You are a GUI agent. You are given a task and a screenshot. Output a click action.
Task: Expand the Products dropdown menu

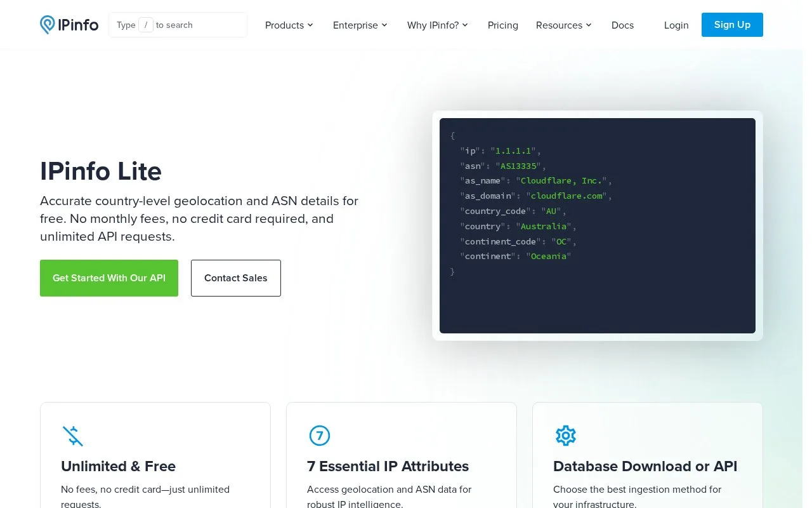click(289, 25)
